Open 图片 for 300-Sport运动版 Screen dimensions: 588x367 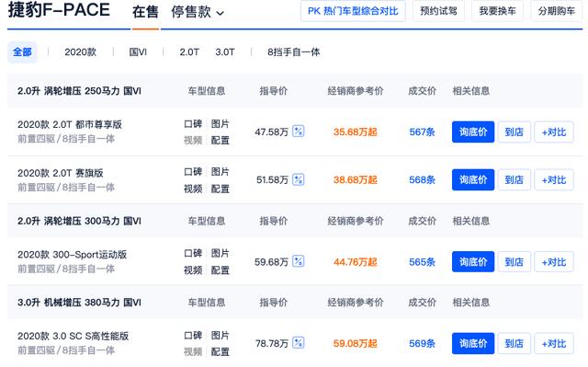tap(220, 253)
